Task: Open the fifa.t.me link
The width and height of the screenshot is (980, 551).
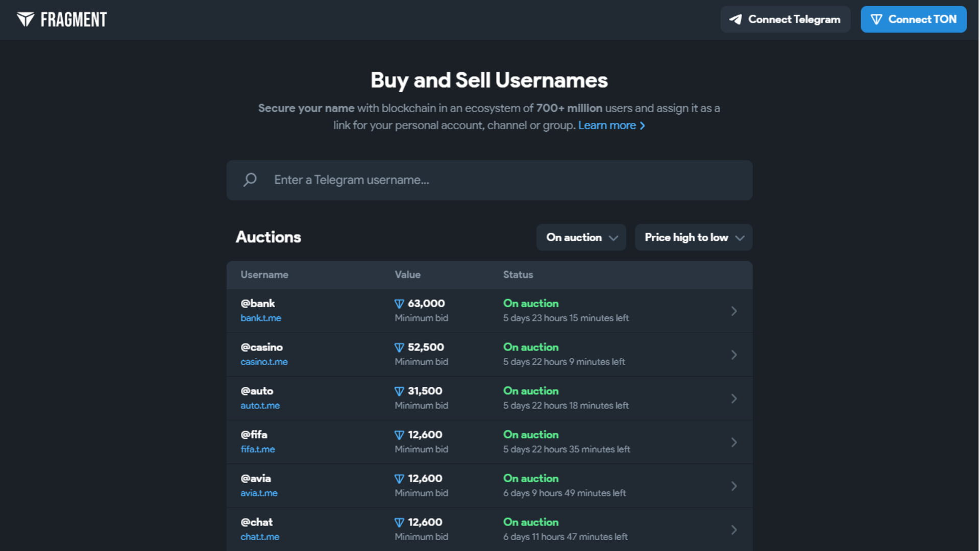Action: click(258, 449)
